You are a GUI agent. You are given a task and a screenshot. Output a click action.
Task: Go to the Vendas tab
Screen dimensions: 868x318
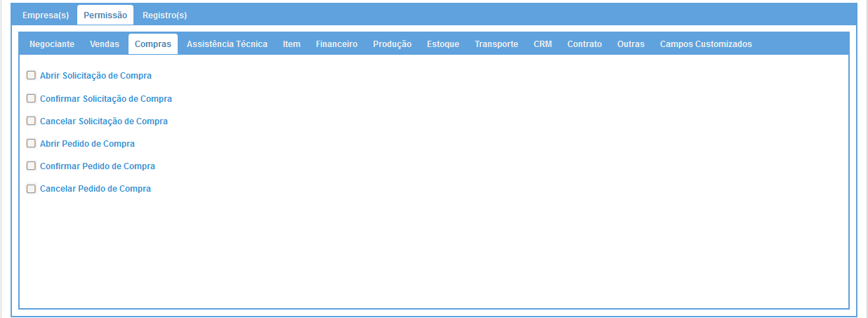pyautogui.click(x=105, y=44)
